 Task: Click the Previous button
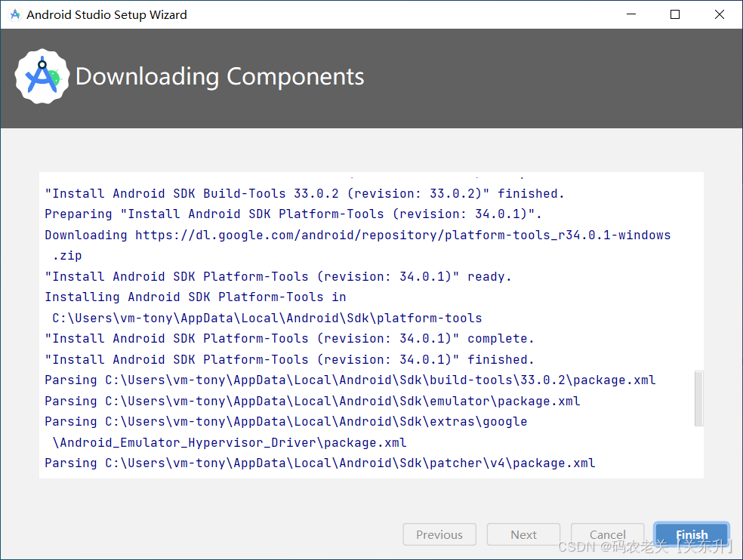(x=439, y=534)
